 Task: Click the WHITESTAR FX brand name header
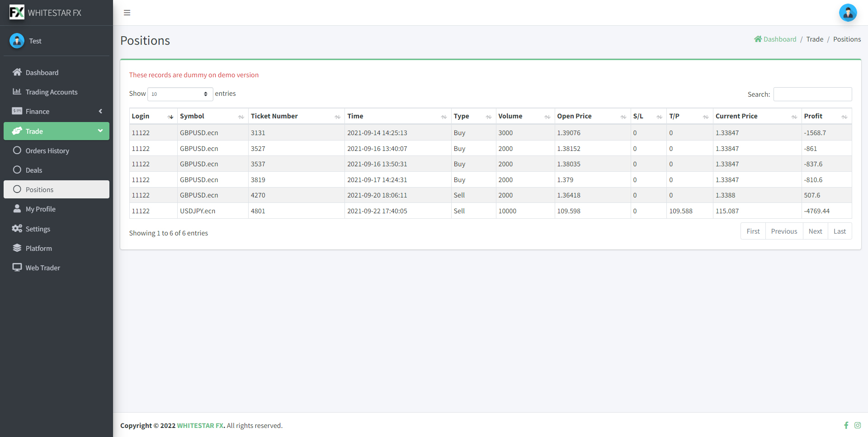tap(55, 13)
